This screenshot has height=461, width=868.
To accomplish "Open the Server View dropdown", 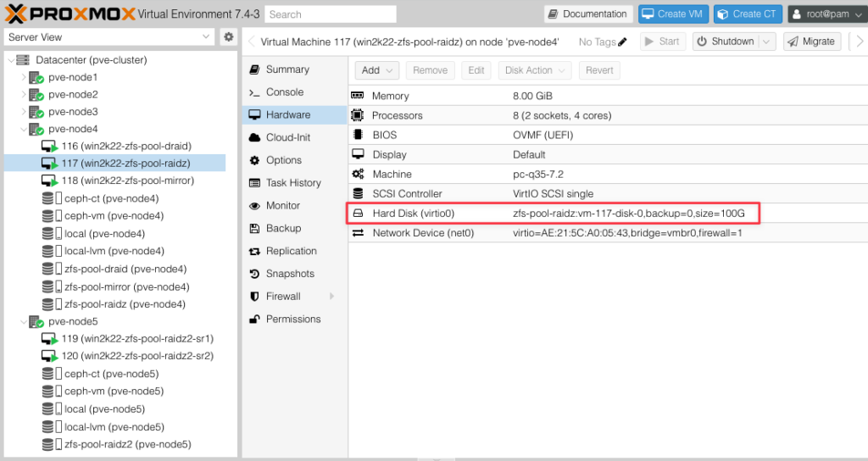I will click(x=206, y=36).
